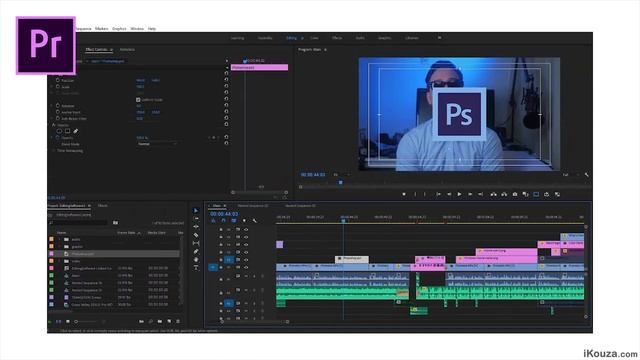
Task: Click the timeline playhead timecode
Action: pos(224,214)
